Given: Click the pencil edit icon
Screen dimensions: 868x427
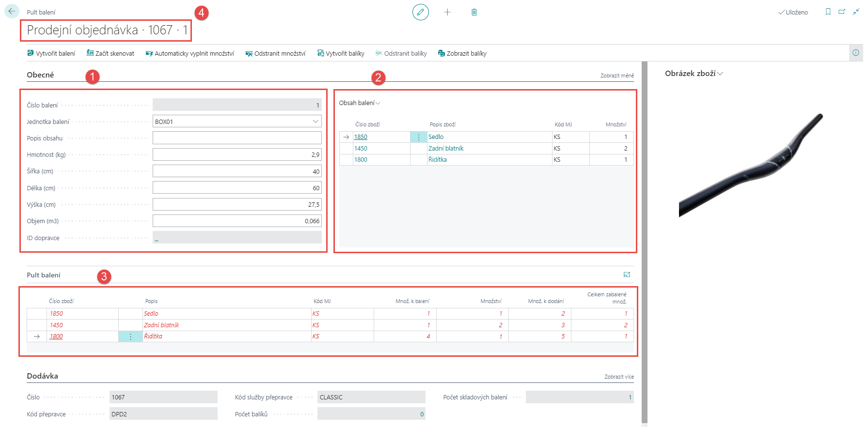Looking at the screenshot, I should (420, 12).
